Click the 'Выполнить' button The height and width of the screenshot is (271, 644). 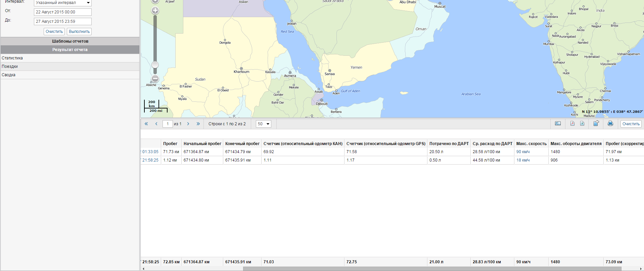click(79, 32)
